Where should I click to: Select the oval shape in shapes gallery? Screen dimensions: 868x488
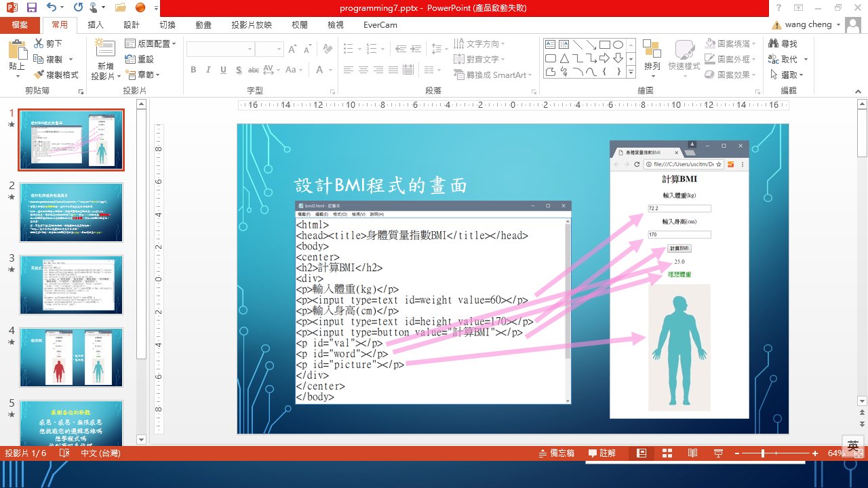click(x=618, y=45)
